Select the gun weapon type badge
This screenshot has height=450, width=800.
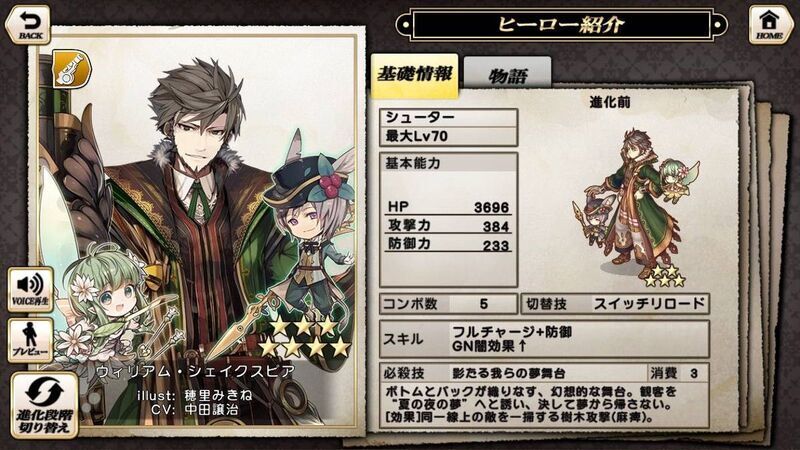pyautogui.click(x=72, y=69)
